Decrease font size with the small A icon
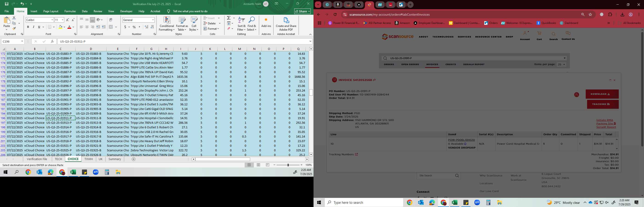This screenshot has width=644, height=207. click(73, 20)
